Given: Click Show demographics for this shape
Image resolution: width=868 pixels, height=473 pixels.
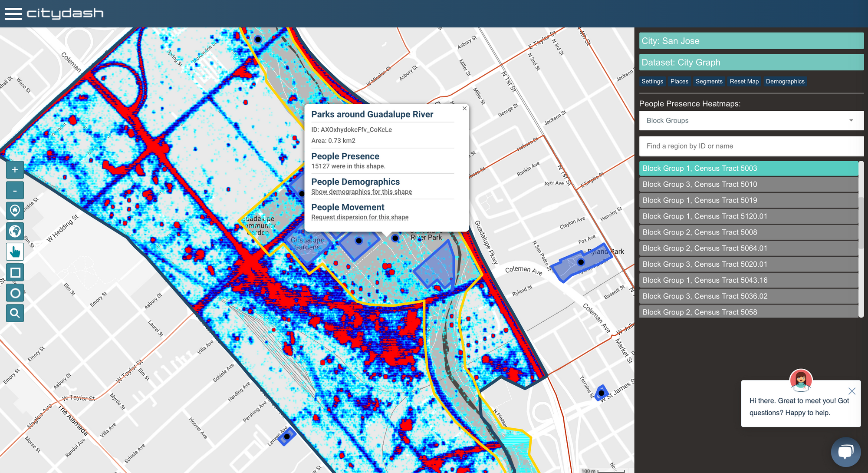Looking at the screenshot, I should click(x=361, y=192).
